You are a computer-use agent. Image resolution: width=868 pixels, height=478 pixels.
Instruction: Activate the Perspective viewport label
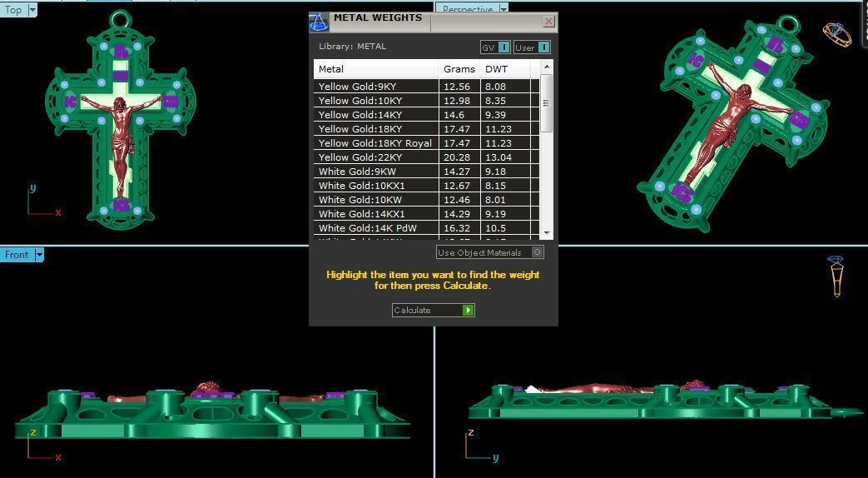coord(467,9)
